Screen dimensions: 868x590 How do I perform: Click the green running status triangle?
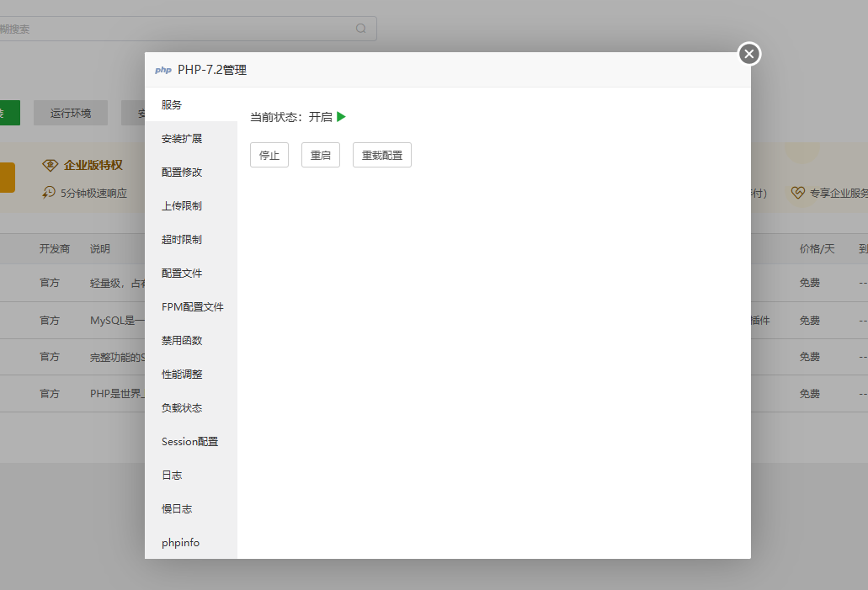(341, 117)
